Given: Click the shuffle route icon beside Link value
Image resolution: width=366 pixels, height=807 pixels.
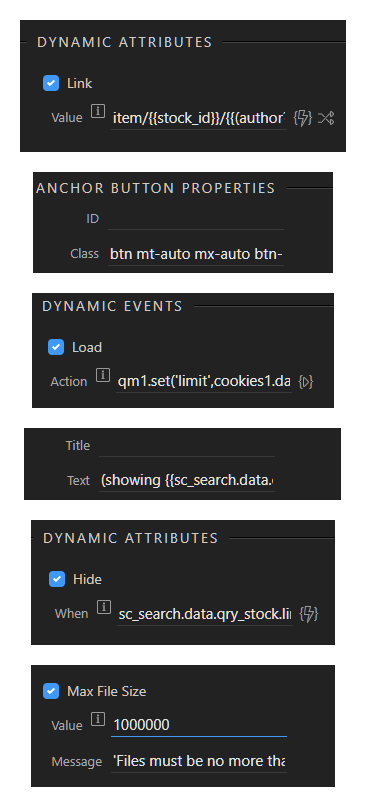Looking at the screenshot, I should pyautogui.click(x=326, y=118).
